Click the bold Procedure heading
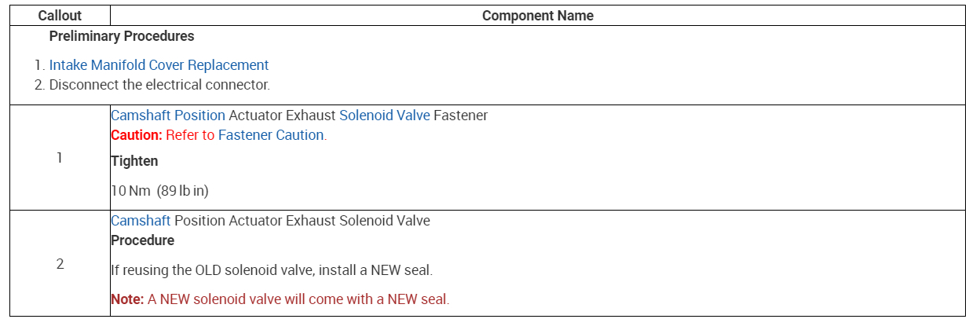The height and width of the screenshot is (330, 980). tap(142, 240)
